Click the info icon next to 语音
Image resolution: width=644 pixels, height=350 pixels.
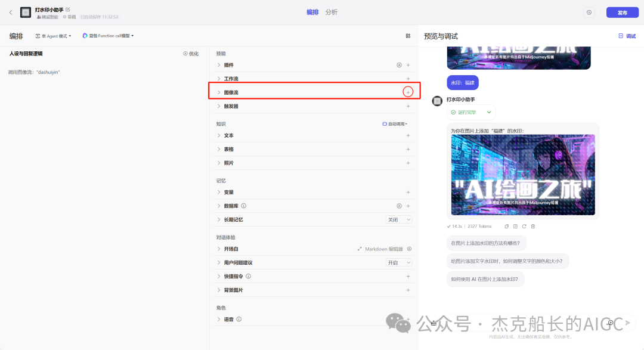[239, 319]
